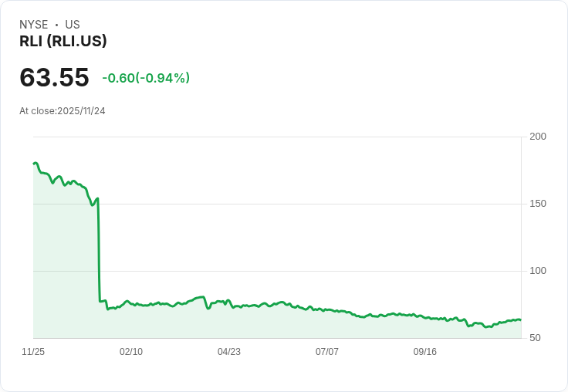
Task: Click the 50 label on y-axis
Action: click(535, 338)
